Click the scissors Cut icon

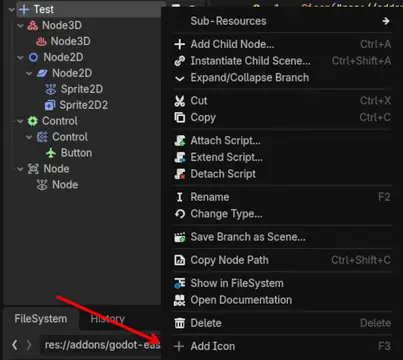pos(180,101)
